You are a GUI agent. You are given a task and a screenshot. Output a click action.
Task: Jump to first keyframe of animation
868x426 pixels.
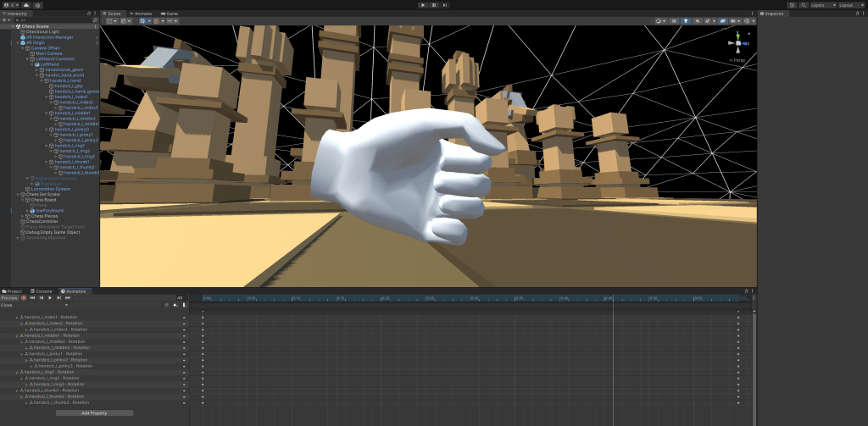(x=32, y=297)
